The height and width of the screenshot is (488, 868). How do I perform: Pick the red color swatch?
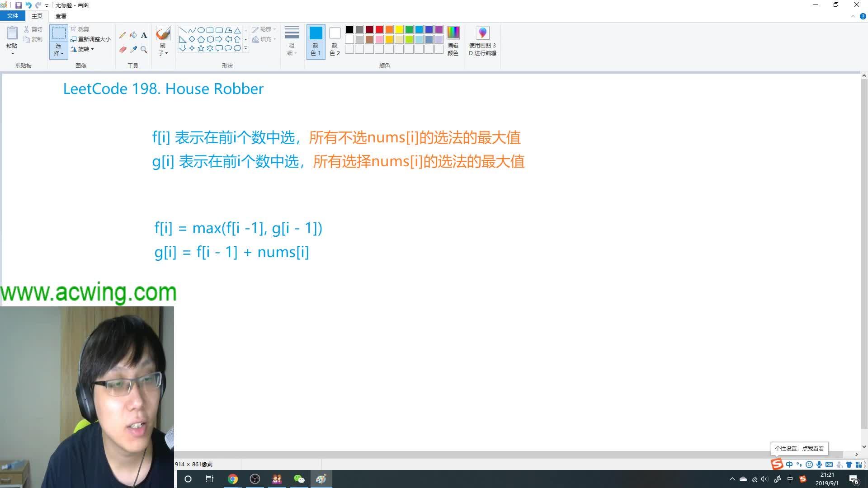pos(379,29)
